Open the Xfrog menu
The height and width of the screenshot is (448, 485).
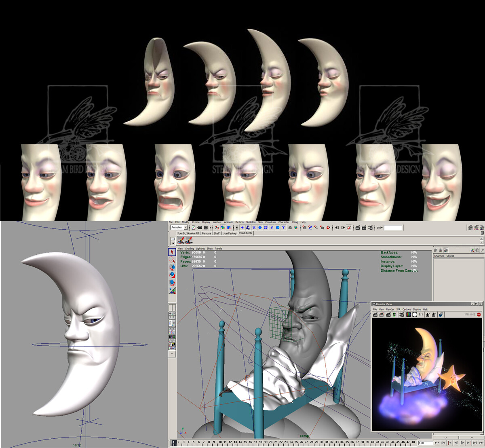295,222
